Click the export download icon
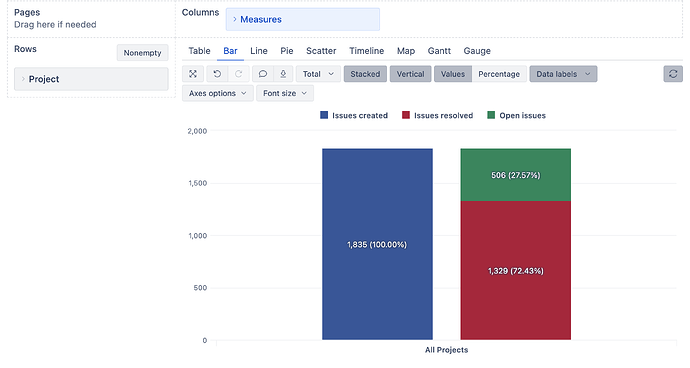 click(x=283, y=74)
